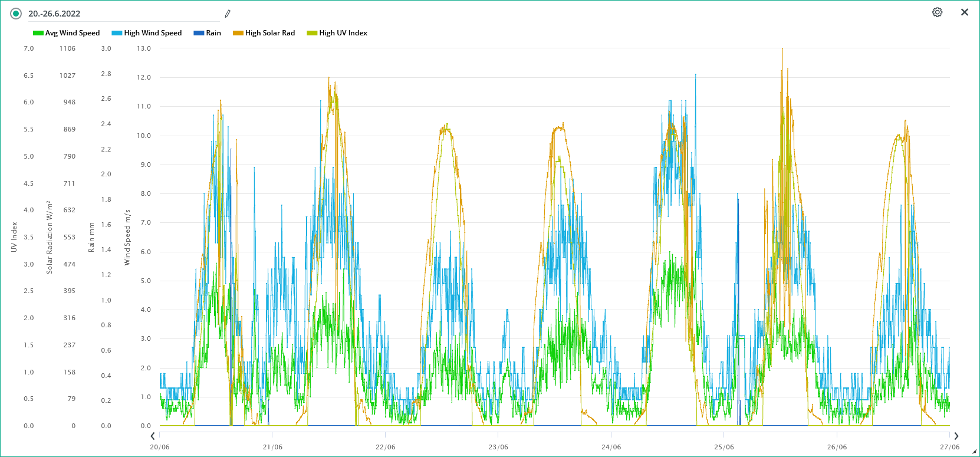Select the green radio button beside chart title

(16, 14)
